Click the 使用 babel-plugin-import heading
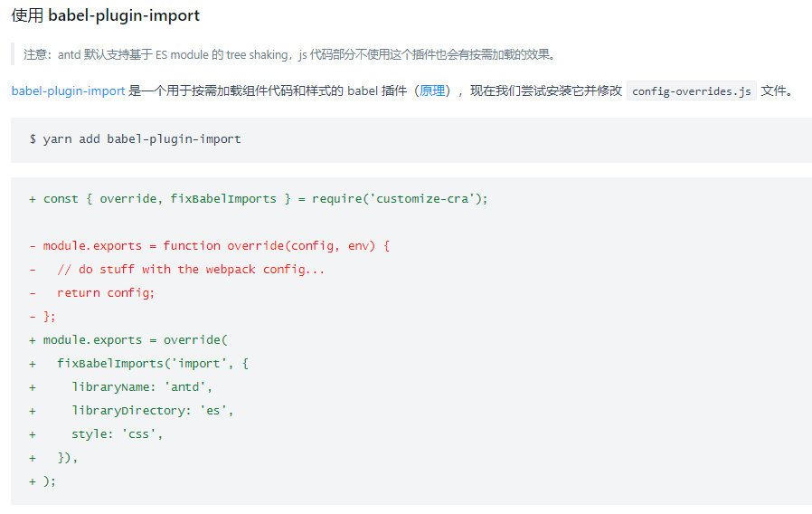This screenshot has height=514, width=812. coord(106,16)
